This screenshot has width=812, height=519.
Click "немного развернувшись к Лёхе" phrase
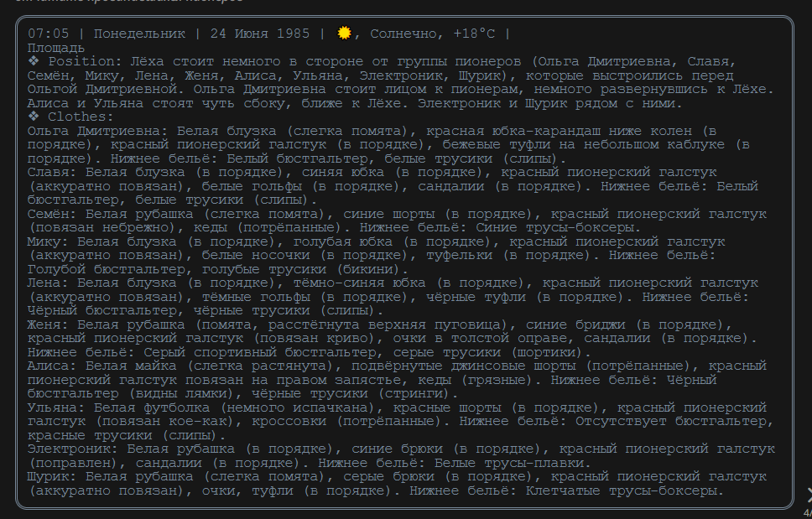(x=653, y=90)
